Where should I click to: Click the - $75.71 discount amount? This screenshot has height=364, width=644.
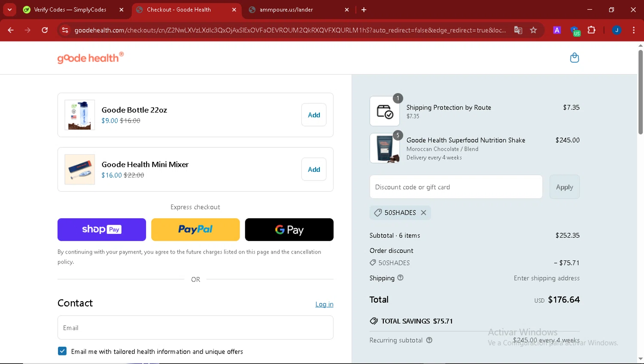pyautogui.click(x=567, y=263)
